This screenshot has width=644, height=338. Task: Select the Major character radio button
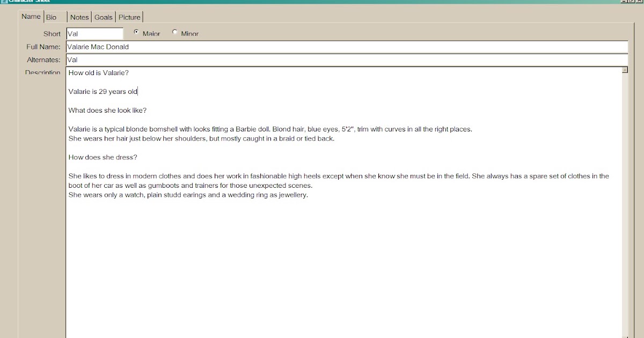136,32
